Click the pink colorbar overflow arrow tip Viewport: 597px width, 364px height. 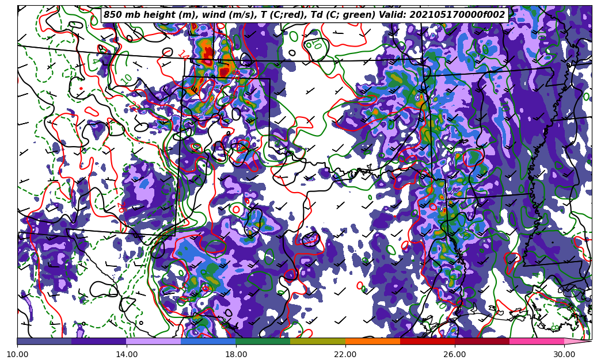tap(578, 341)
